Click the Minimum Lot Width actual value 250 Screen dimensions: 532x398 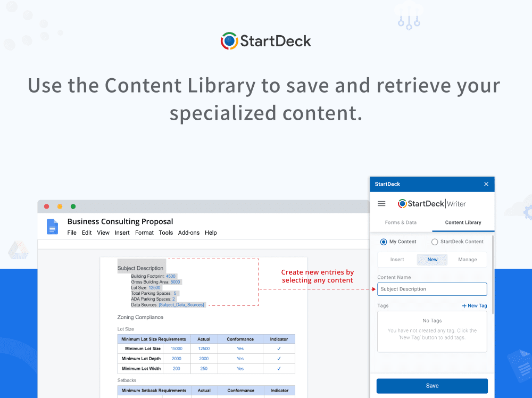[204, 369]
